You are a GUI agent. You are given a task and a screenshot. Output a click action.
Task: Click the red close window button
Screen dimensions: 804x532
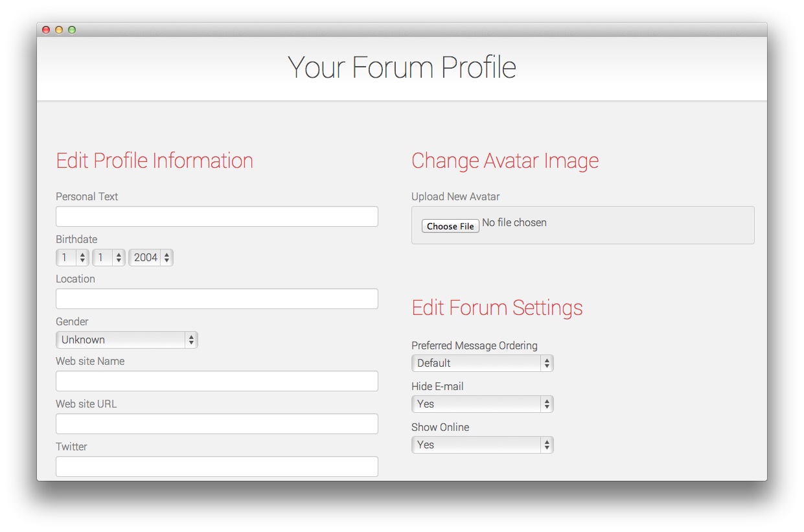(x=46, y=30)
